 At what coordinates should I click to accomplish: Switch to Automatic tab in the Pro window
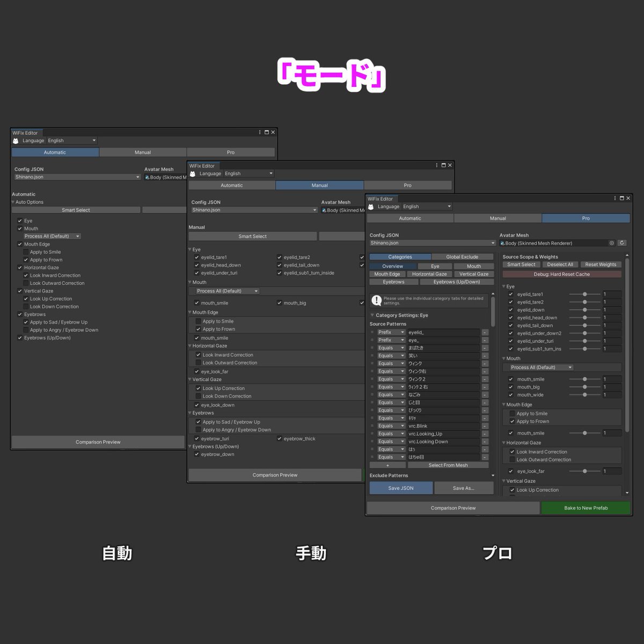point(410,218)
